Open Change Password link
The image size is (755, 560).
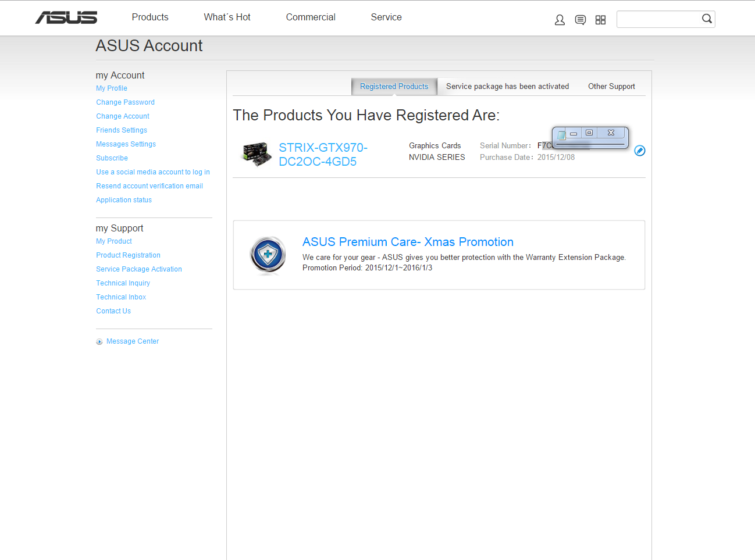click(x=126, y=102)
